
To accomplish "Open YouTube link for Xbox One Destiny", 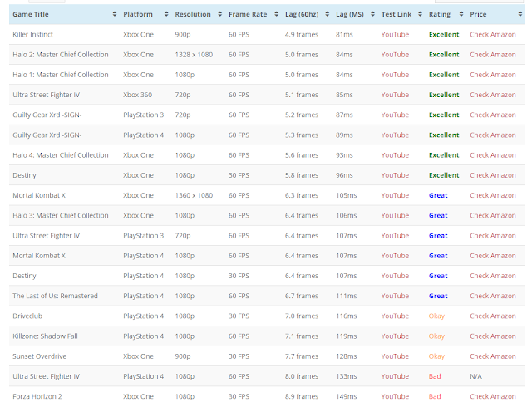I will (x=395, y=175).
